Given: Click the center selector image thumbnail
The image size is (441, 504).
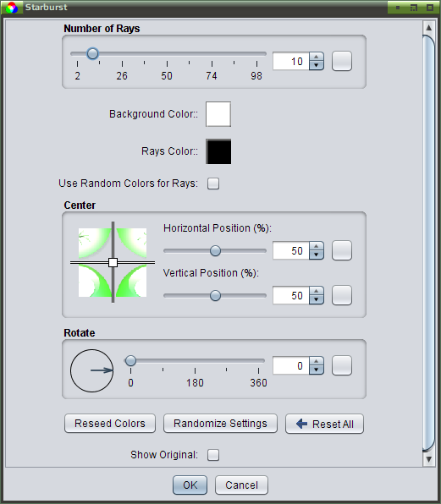Looking at the screenshot, I should 113,262.
